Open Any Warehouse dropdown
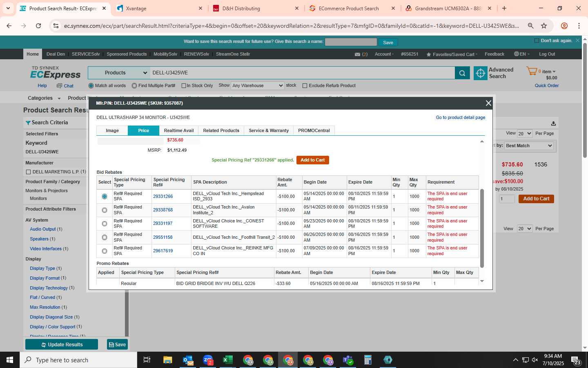 tap(258, 86)
